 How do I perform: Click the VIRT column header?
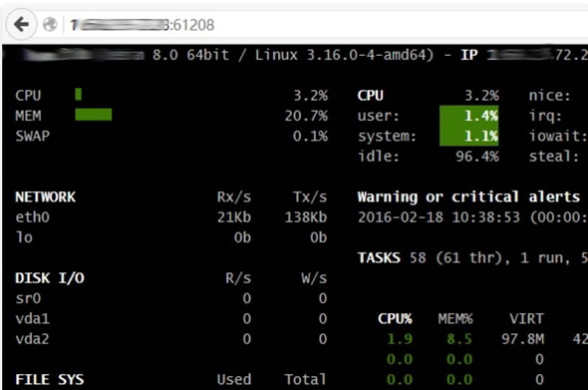pos(526,318)
